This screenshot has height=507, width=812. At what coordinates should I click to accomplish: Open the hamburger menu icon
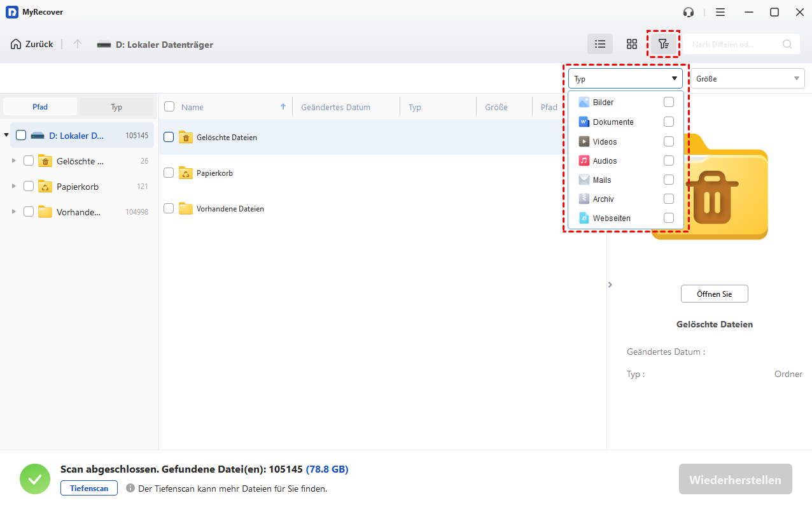pos(720,12)
